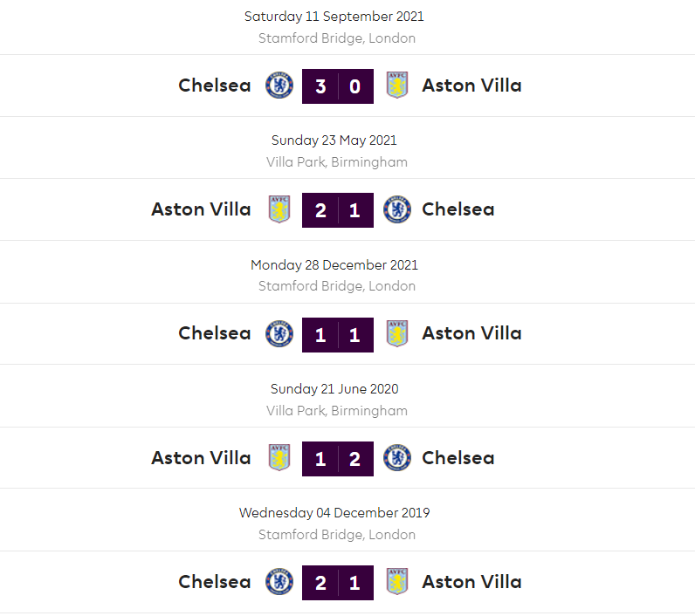
Task: Click Aston Villa crest in 04 December 2019 match
Action: [x=397, y=582]
